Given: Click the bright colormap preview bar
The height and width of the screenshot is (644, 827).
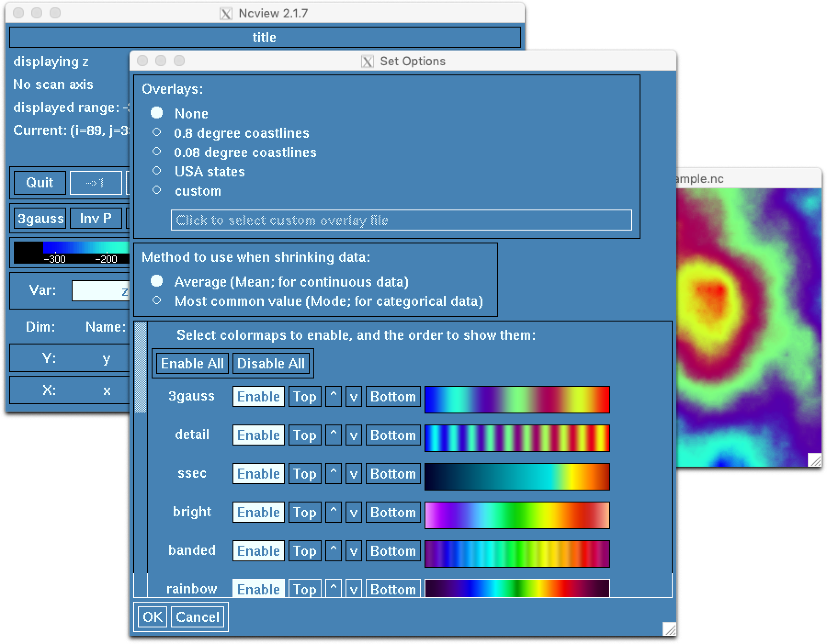Looking at the screenshot, I should (517, 515).
